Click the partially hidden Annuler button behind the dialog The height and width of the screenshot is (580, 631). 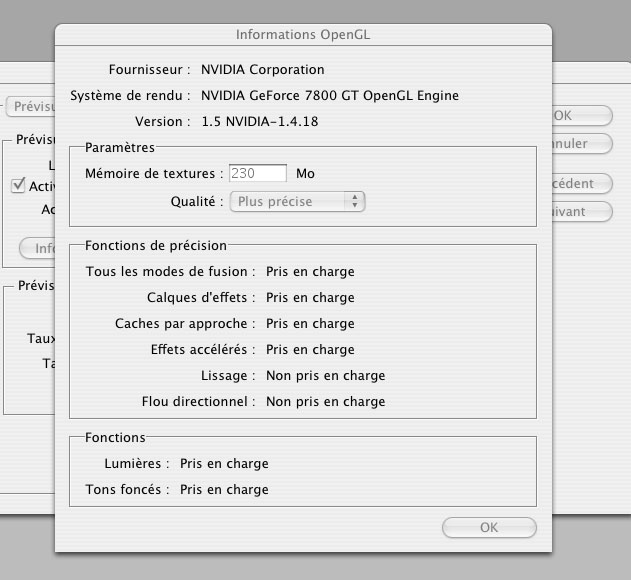(x=582, y=143)
